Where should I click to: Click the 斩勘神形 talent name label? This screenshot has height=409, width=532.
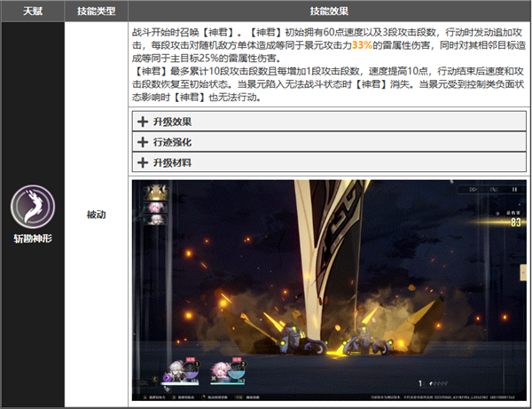point(33,239)
